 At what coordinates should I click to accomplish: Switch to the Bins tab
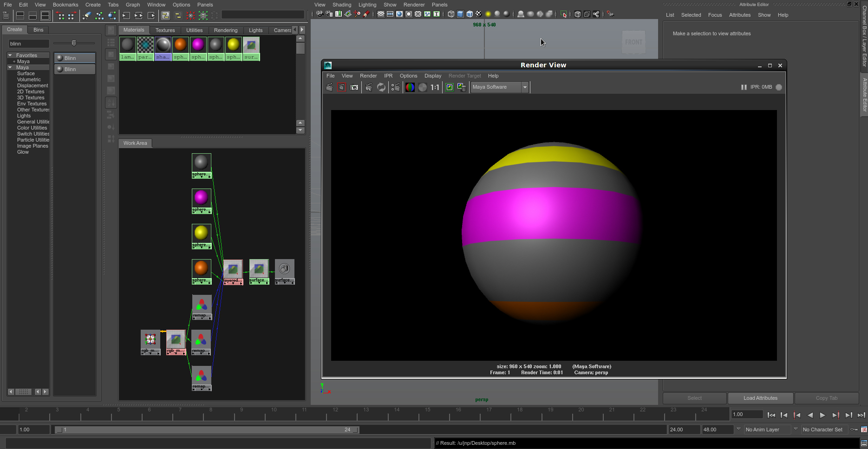coord(39,30)
